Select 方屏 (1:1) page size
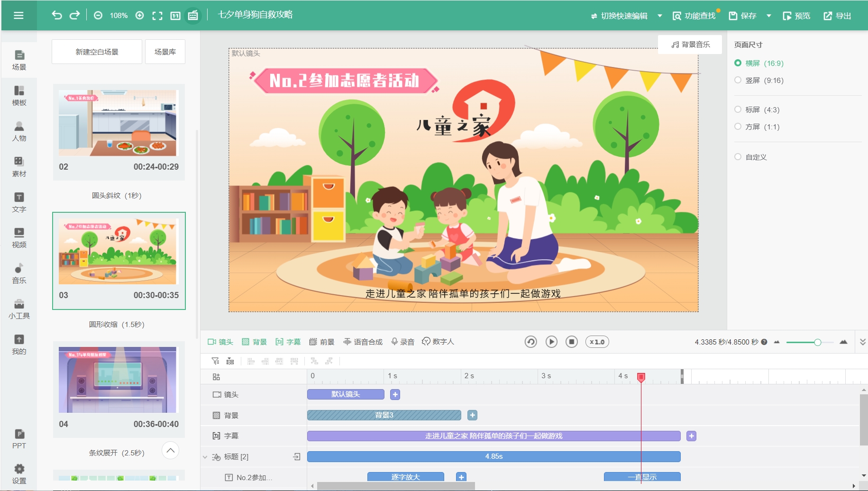Screen dimensions: 868x491 pos(757,127)
